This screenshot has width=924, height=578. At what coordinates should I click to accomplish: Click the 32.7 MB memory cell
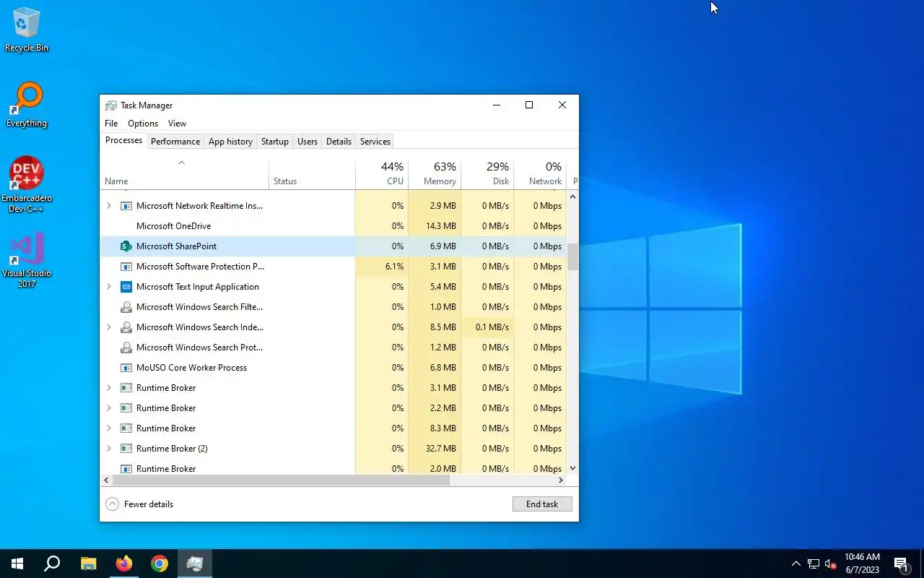click(x=435, y=449)
